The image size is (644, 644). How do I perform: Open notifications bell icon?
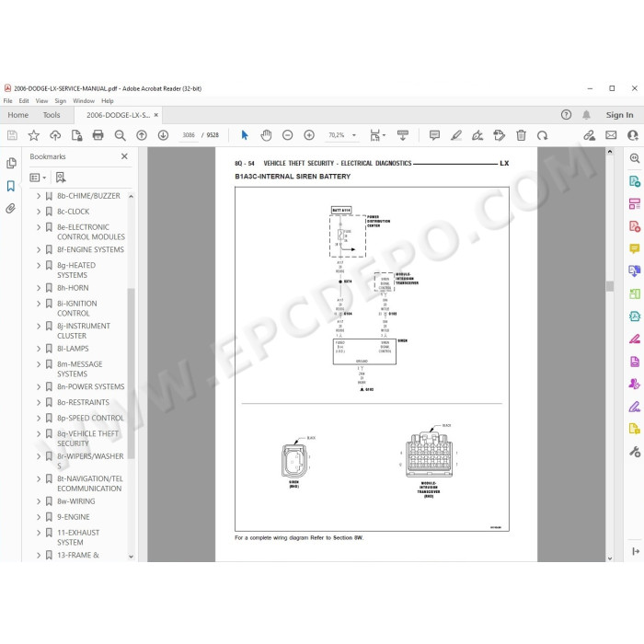pos(587,115)
